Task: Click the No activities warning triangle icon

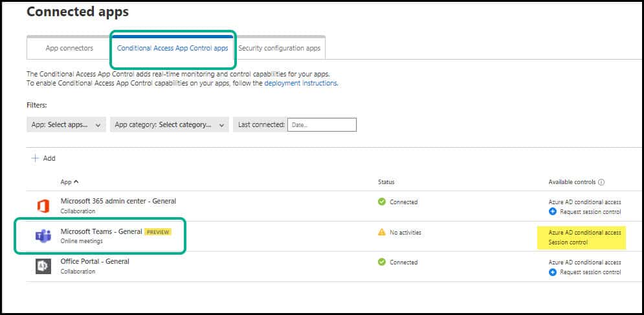Action: (x=382, y=232)
